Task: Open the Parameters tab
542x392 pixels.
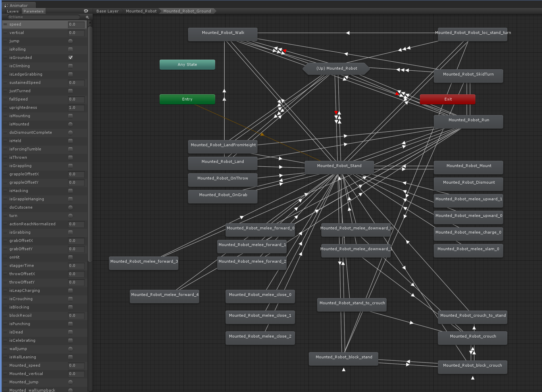Action: (x=34, y=11)
